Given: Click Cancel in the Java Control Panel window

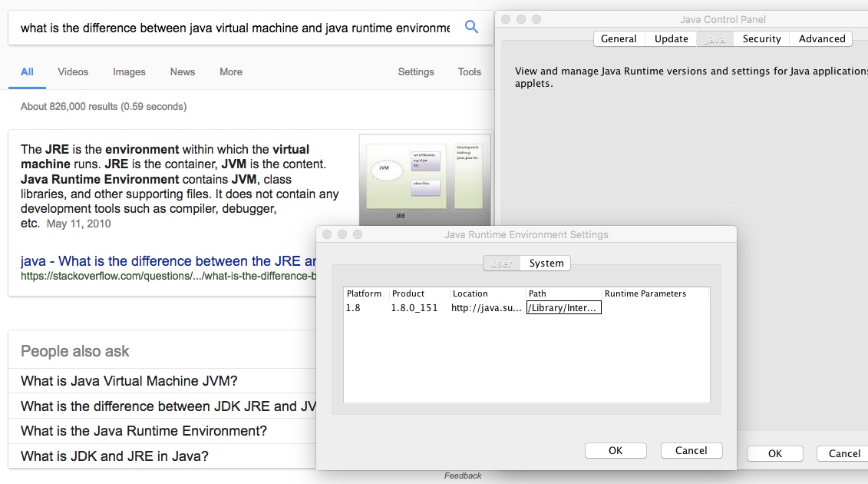Looking at the screenshot, I should [x=844, y=453].
